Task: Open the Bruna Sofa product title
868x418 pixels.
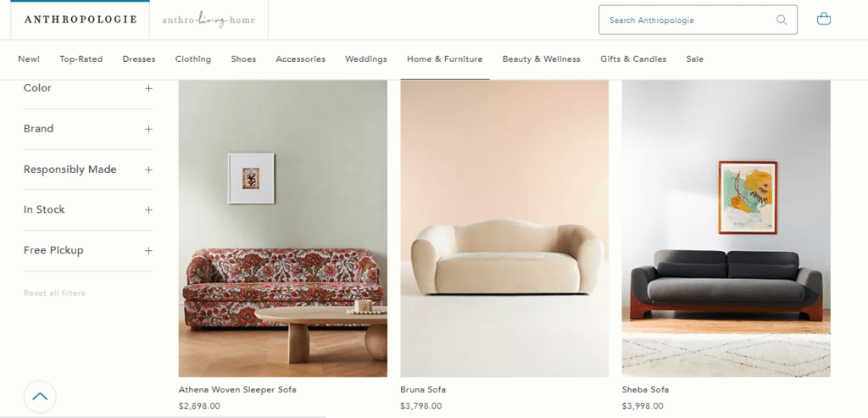Action: (423, 390)
